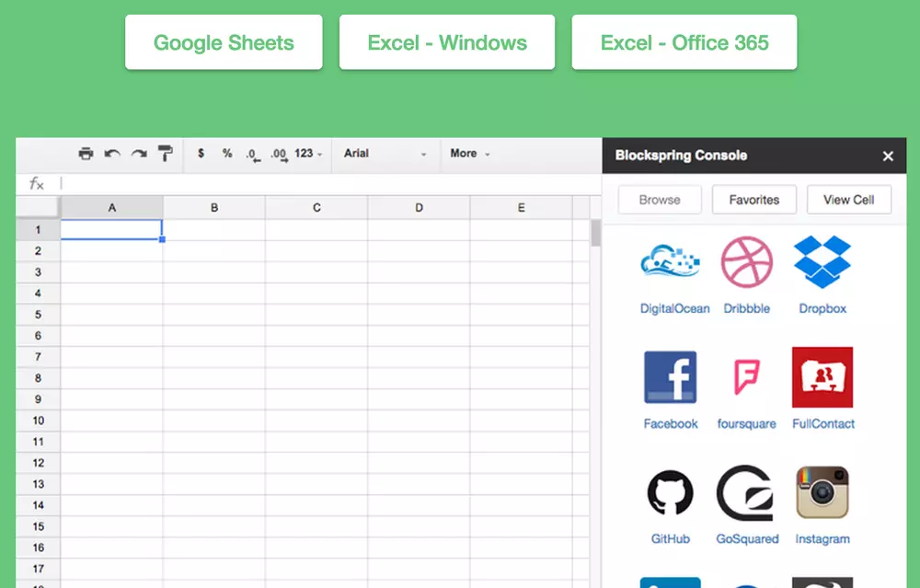
Task: Open the Dribbble basketball icon
Action: (x=746, y=261)
